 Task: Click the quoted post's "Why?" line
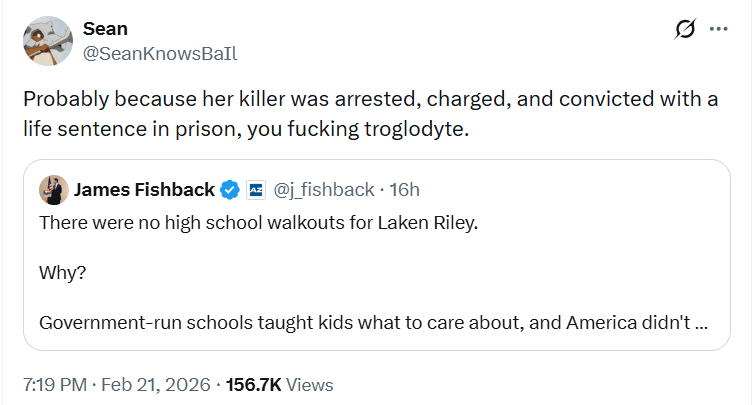coord(62,272)
